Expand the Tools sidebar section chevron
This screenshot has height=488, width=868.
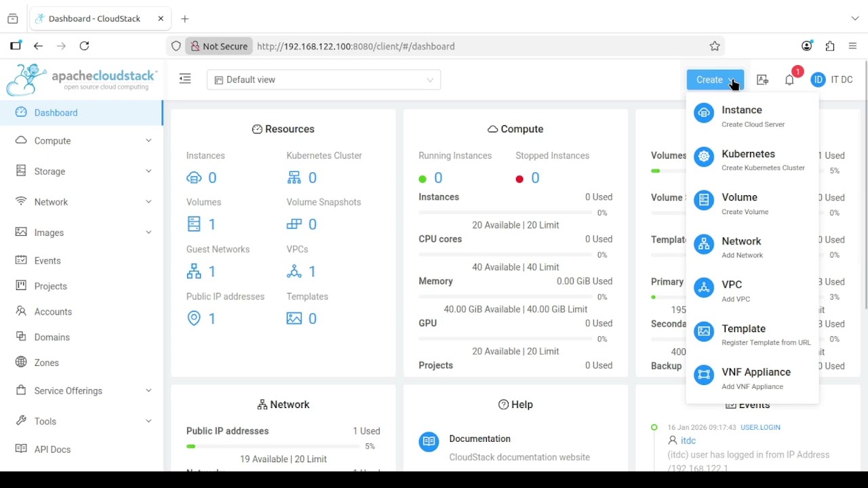(x=149, y=421)
